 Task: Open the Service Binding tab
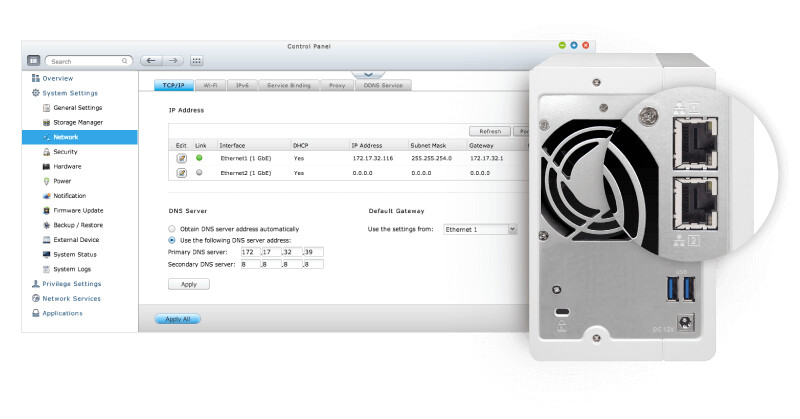[288, 86]
